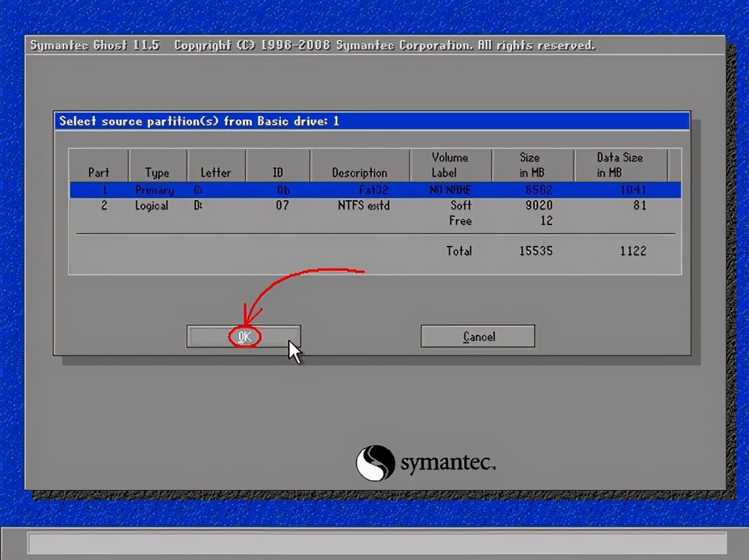
Task: Click the Part column header
Action: coord(99,173)
